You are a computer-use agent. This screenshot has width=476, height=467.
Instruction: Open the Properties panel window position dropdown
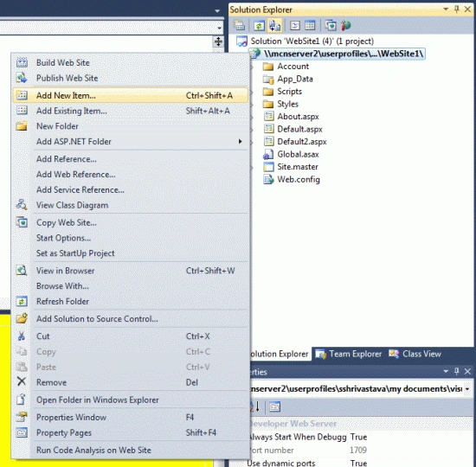click(x=446, y=371)
